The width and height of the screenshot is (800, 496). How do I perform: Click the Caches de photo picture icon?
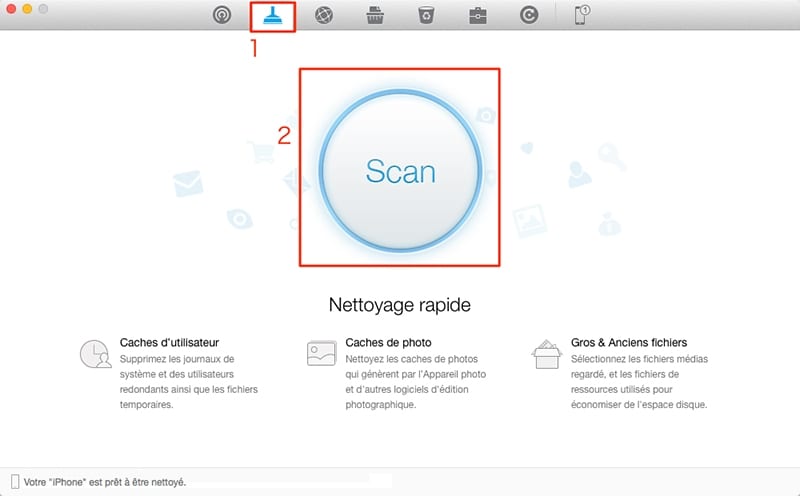(321, 353)
